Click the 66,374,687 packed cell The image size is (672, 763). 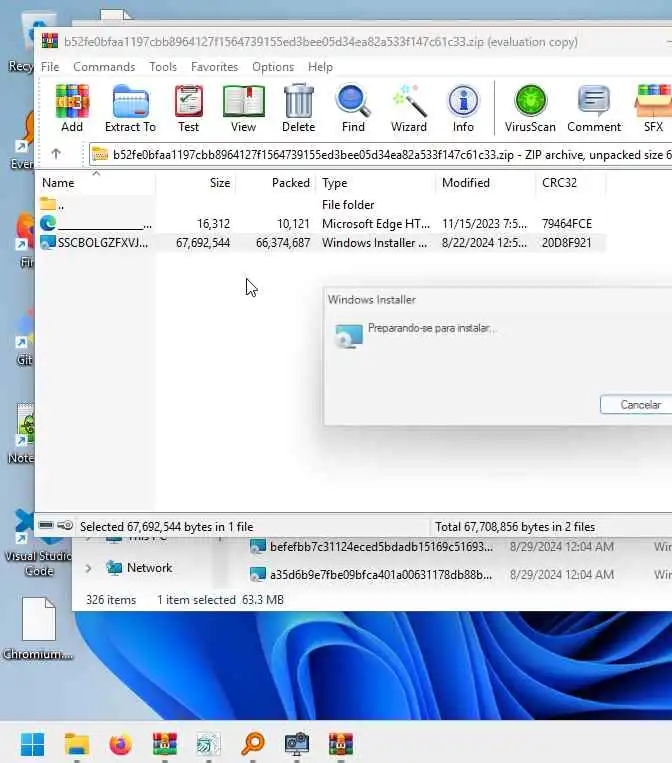pos(283,242)
